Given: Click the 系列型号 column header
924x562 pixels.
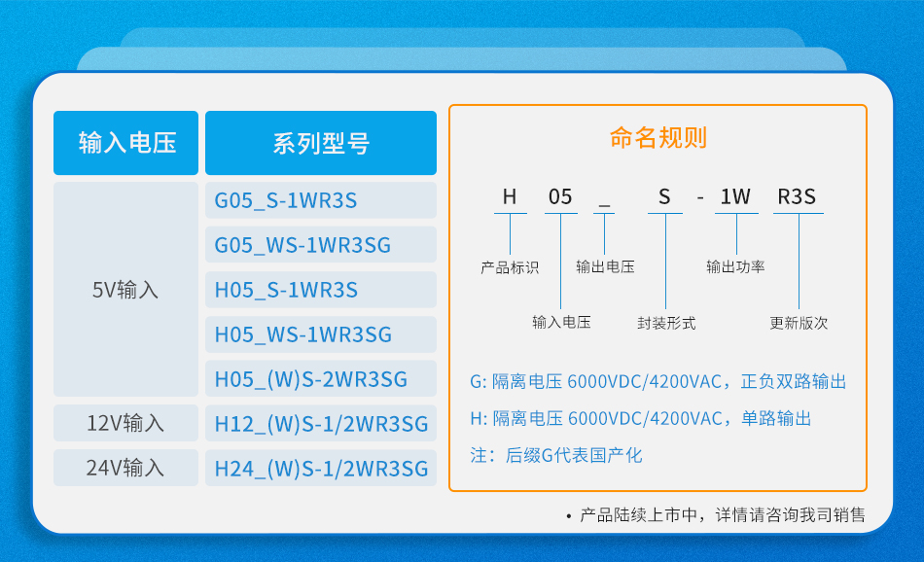Looking at the screenshot, I should tap(321, 144).
